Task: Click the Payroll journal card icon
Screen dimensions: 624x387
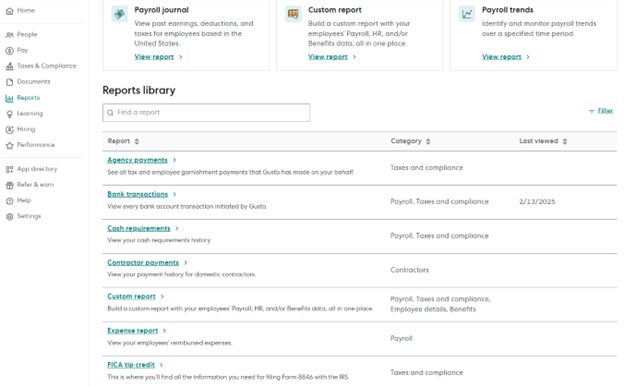Action: coord(119,14)
